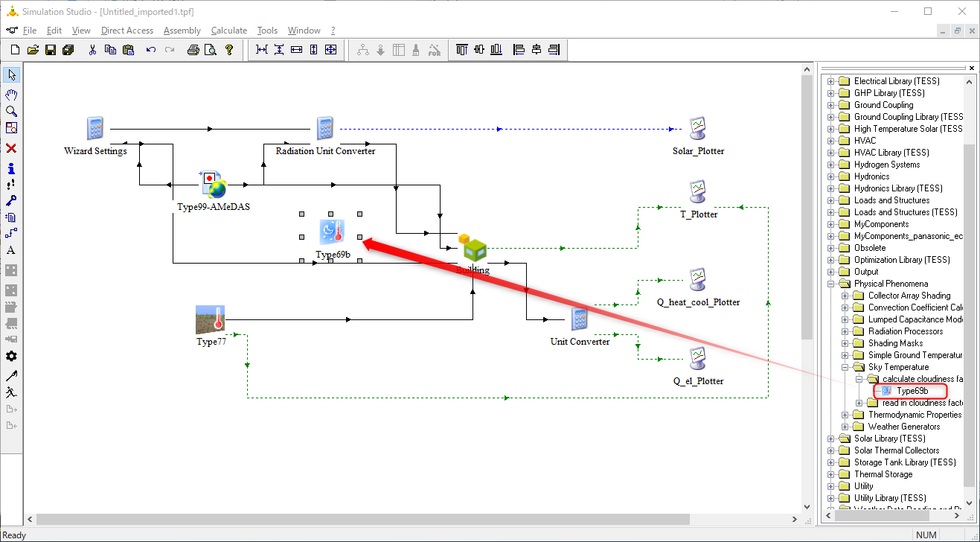Select the Hydrogen Systems library folder
Screen dimensions: 980x542
pyautogui.click(x=887, y=165)
